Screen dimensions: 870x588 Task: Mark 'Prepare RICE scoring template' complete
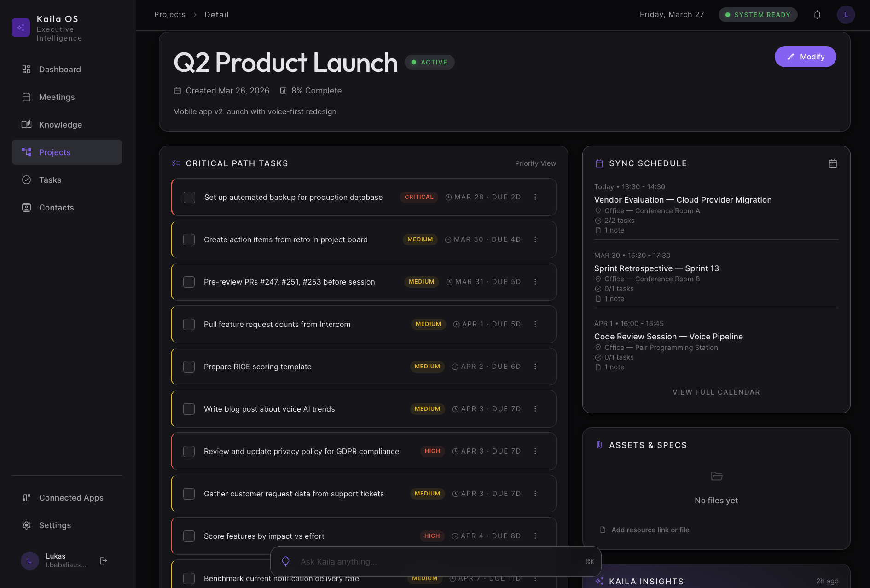pyautogui.click(x=189, y=367)
